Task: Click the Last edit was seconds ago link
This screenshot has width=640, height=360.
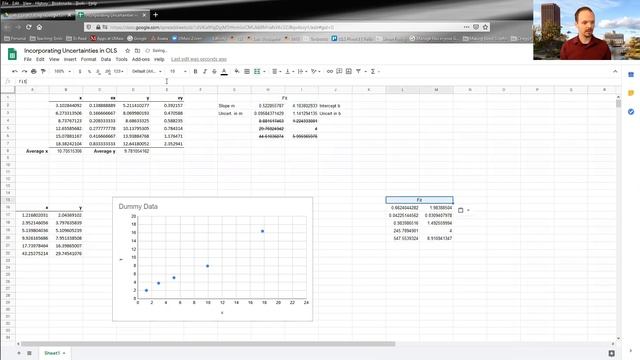Action: coord(199,59)
